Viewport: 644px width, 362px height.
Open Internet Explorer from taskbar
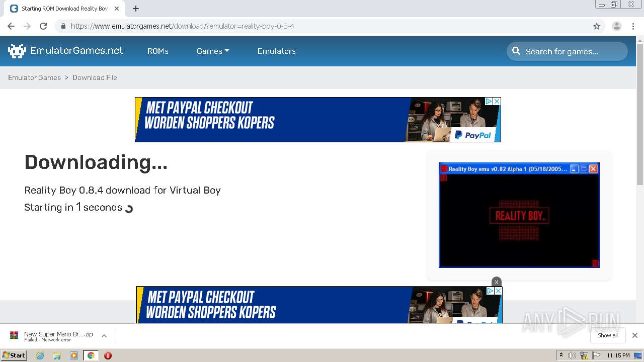[x=40, y=355]
